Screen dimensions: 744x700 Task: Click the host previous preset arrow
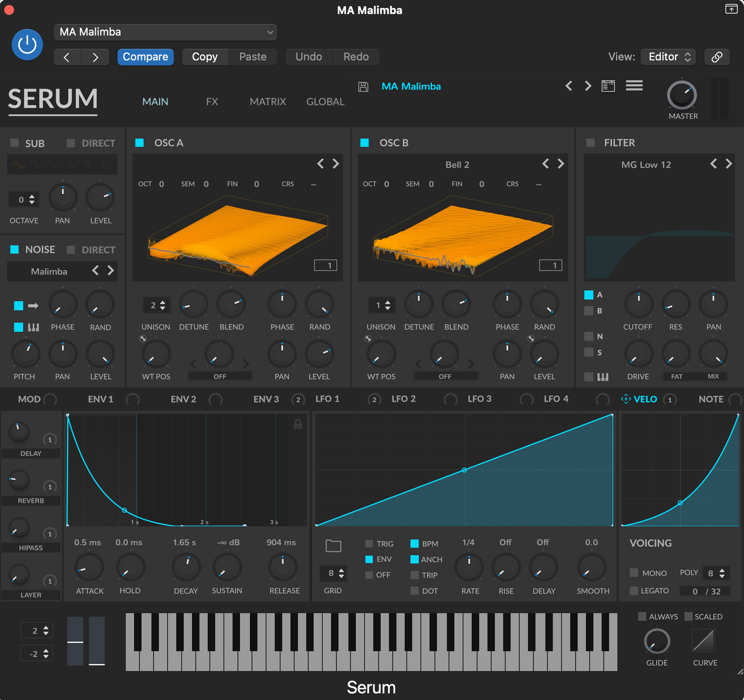pyautogui.click(x=67, y=57)
